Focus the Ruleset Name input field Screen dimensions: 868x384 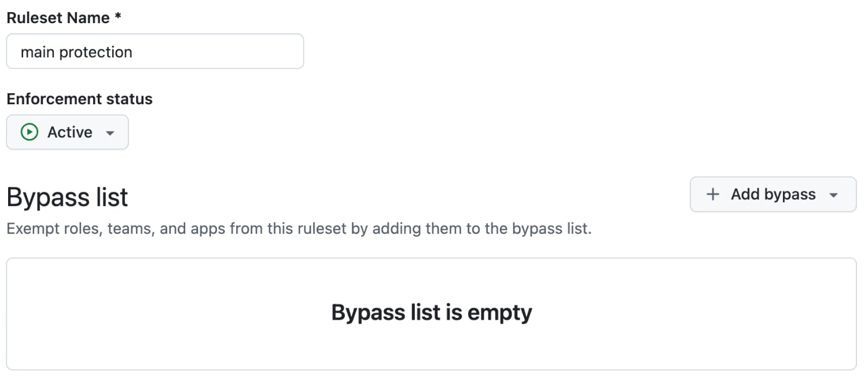click(x=155, y=52)
